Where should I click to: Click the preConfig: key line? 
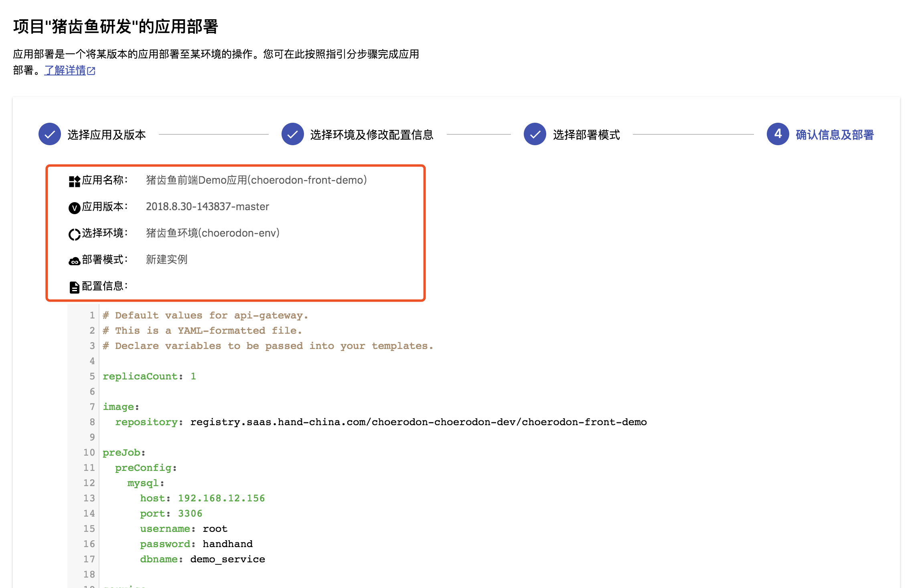[146, 468]
